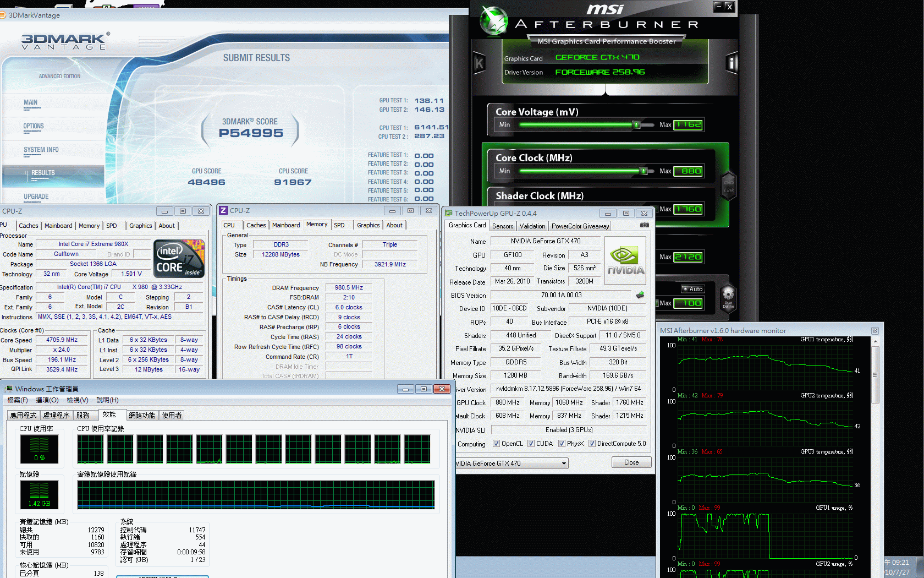The width and height of the screenshot is (924, 578).
Task: Click the memory clock value field 2120
Action: click(688, 257)
